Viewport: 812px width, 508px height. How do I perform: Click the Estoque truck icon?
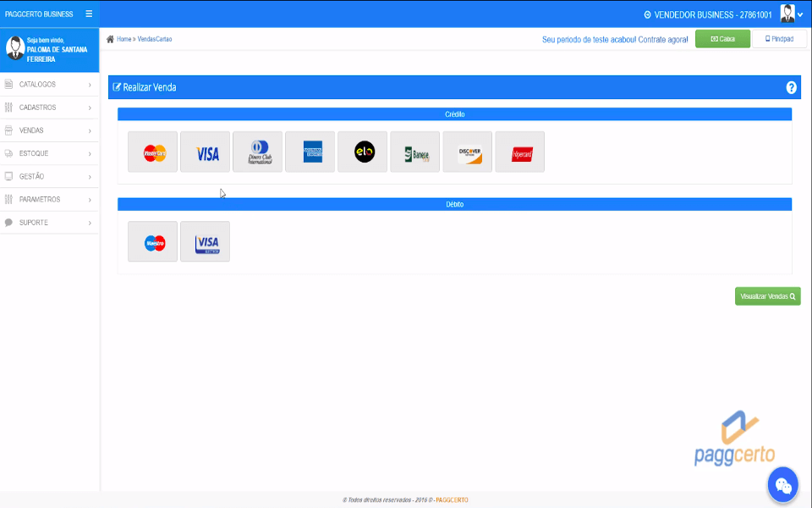pyautogui.click(x=8, y=153)
